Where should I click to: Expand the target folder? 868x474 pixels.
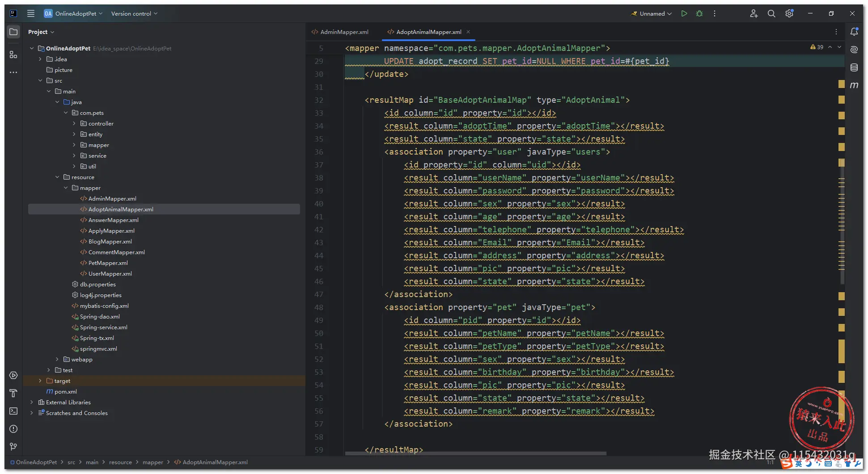click(40, 381)
